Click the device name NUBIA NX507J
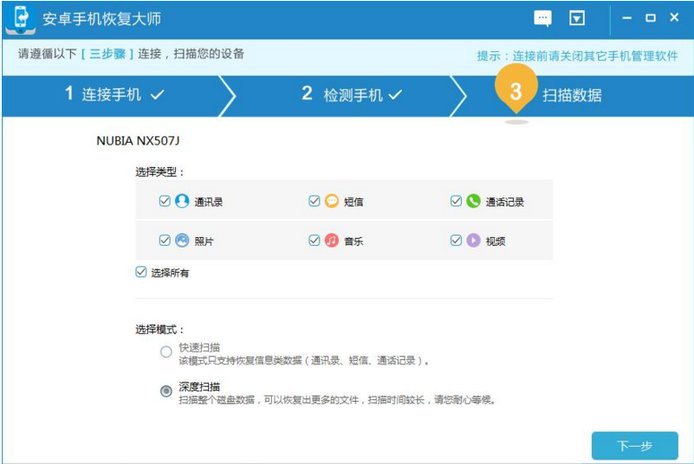Viewport: 694px width, 464px height. pyautogui.click(x=138, y=141)
